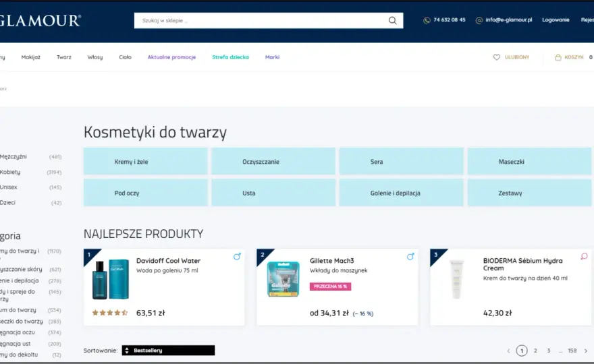Open BIODERMA Sébium product thumbnail

(x=457, y=279)
